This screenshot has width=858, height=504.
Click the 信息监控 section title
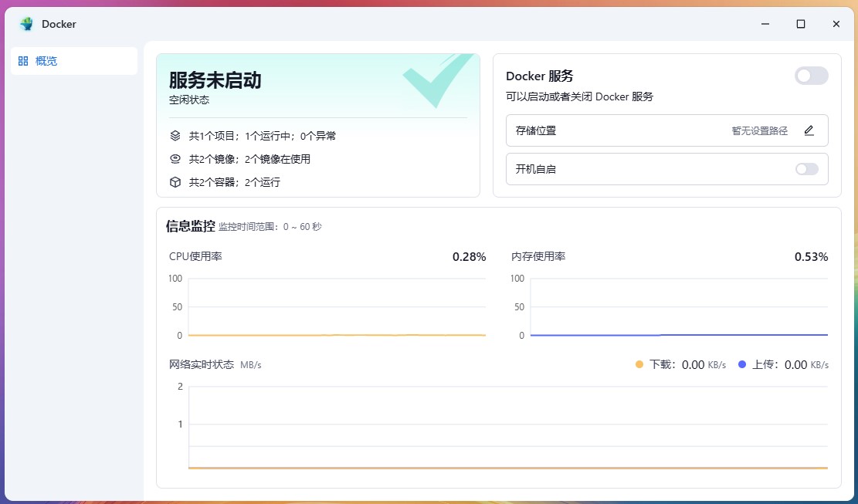(x=191, y=226)
